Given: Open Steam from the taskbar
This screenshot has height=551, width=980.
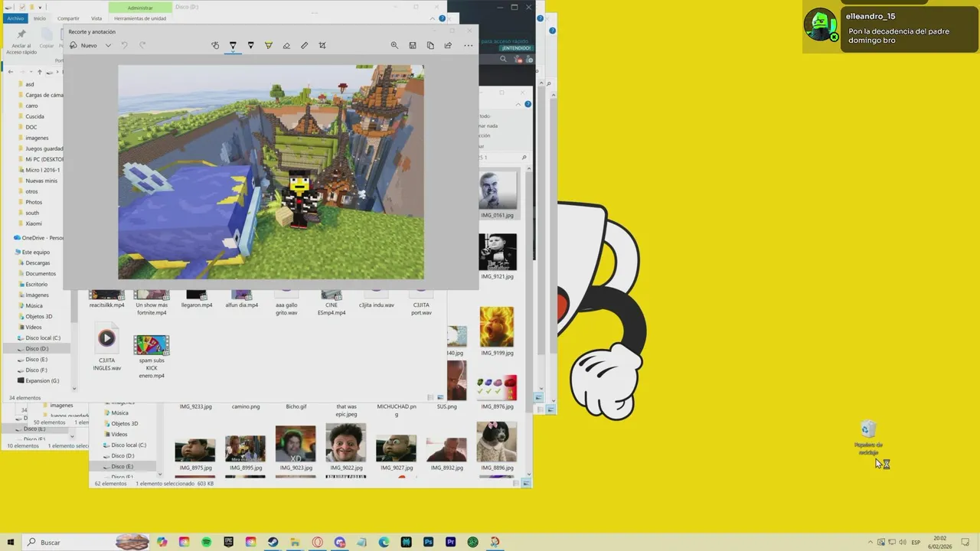Looking at the screenshot, I should point(273,542).
